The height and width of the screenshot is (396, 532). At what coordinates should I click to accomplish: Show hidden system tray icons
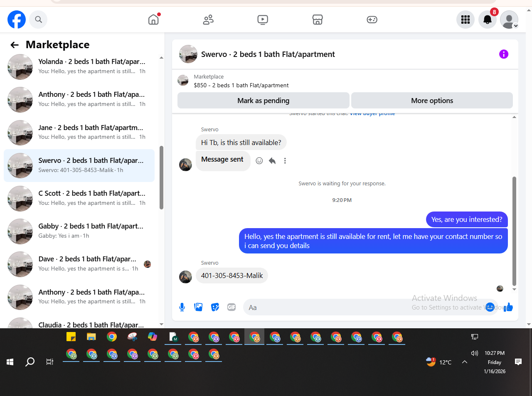coord(465,362)
